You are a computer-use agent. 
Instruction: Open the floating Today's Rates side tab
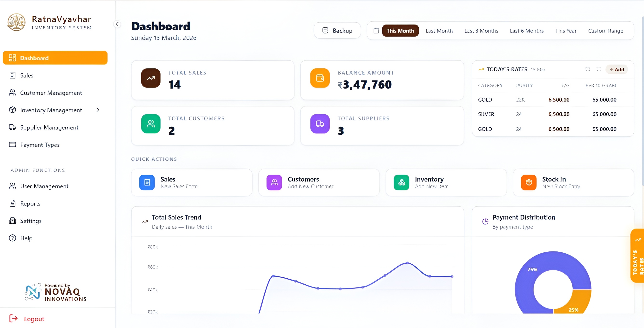click(x=637, y=256)
